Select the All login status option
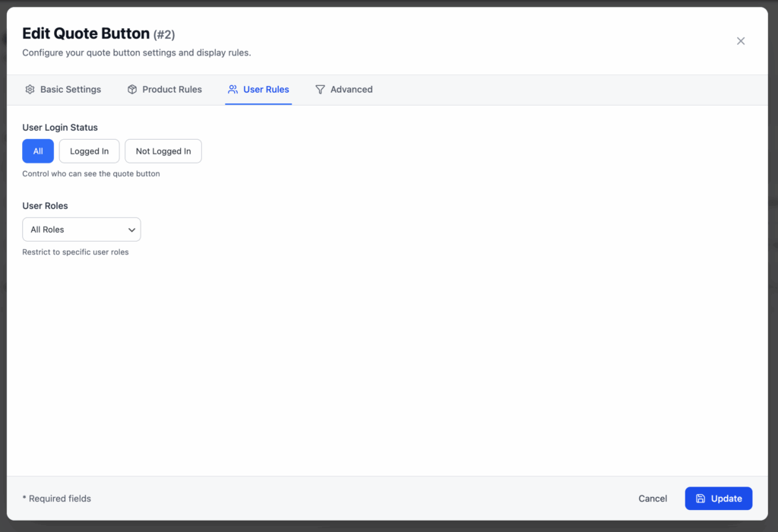The height and width of the screenshot is (532, 778). click(x=38, y=151)
